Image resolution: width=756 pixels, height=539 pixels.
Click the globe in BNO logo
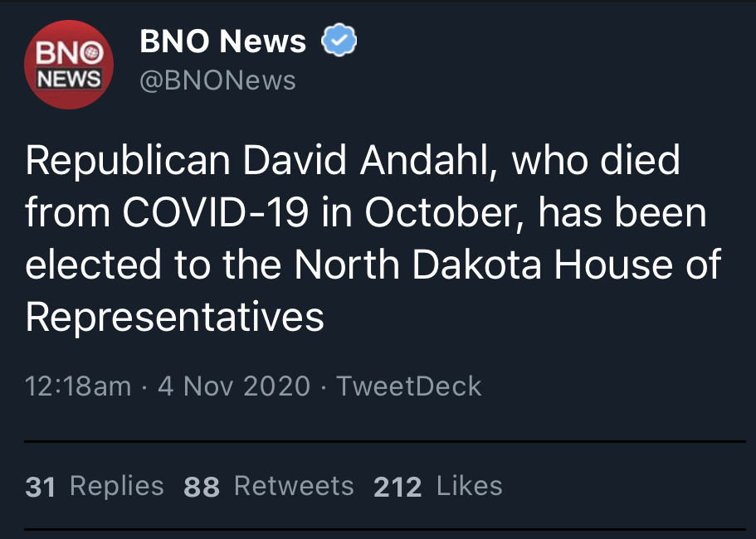point(92,52)
